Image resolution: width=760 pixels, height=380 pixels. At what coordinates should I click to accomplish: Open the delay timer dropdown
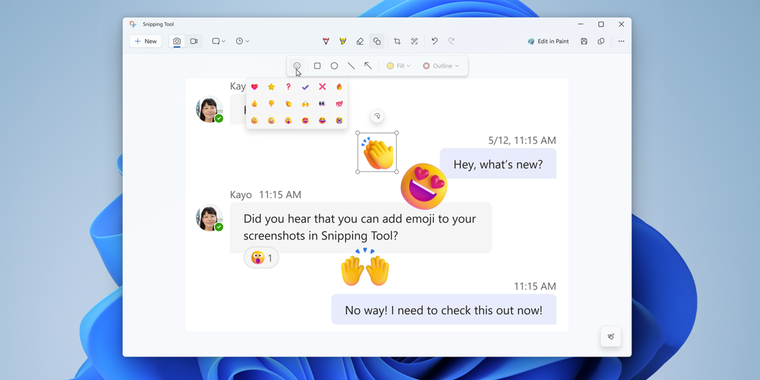(242, 41)
